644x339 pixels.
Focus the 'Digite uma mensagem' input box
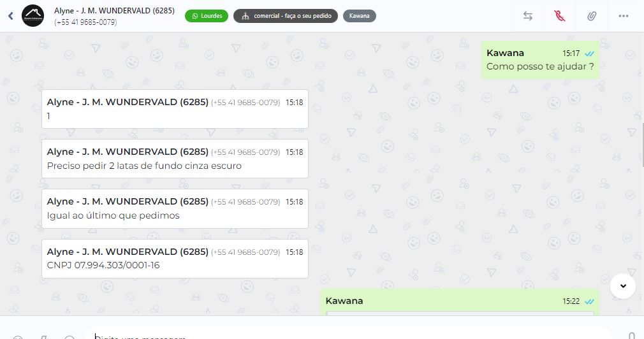click(x=349, y=334)
